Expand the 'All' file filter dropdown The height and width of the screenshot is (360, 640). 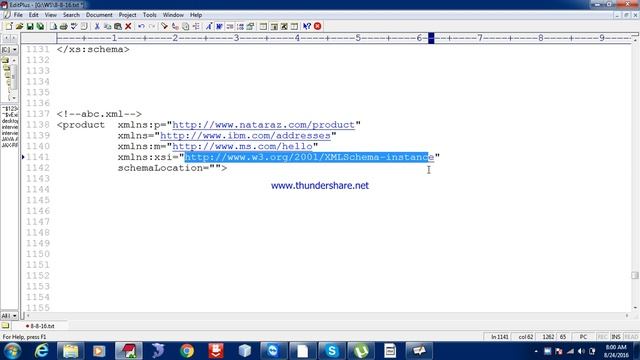(x=15, y=316)
